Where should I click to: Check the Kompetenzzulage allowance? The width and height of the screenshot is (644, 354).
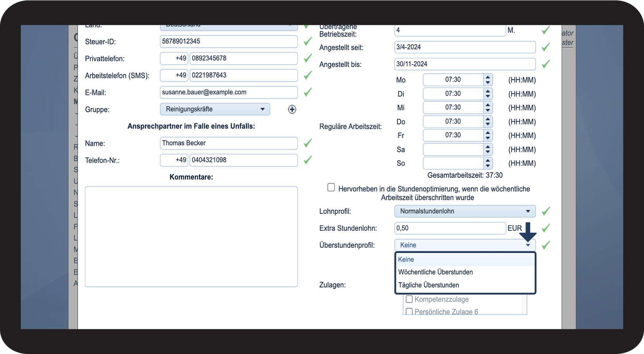[x=409, y=299]
